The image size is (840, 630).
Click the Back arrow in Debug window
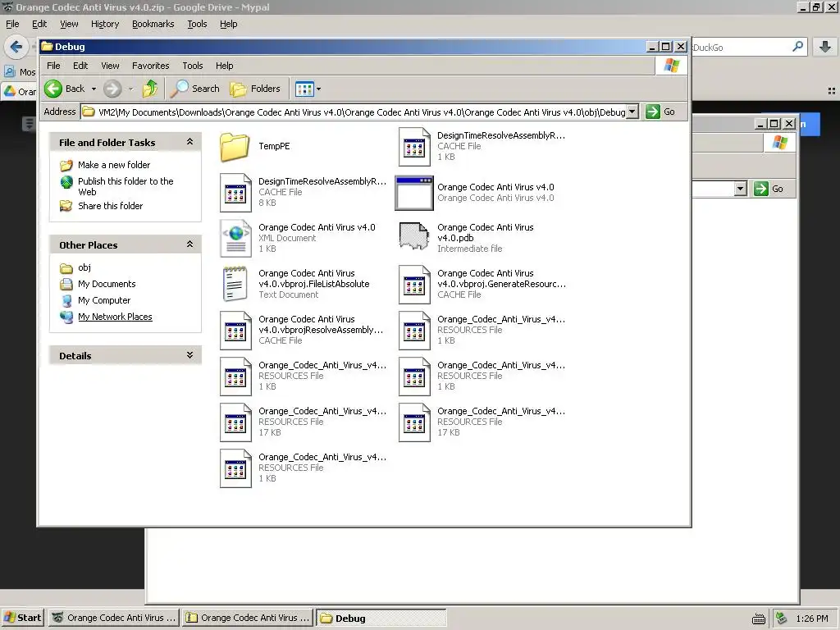pyautogui.click(x=53, y=89)
